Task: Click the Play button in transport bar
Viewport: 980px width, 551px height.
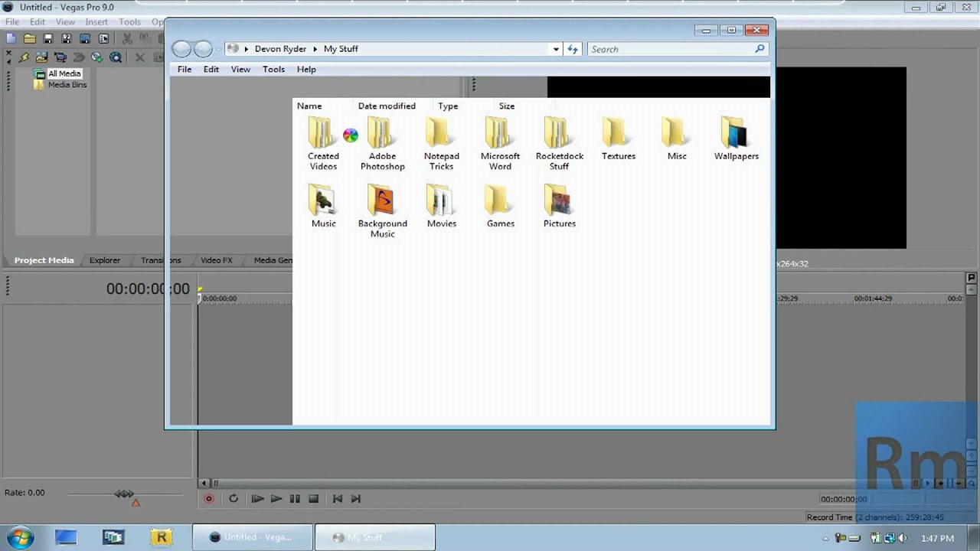Action: 276,498
